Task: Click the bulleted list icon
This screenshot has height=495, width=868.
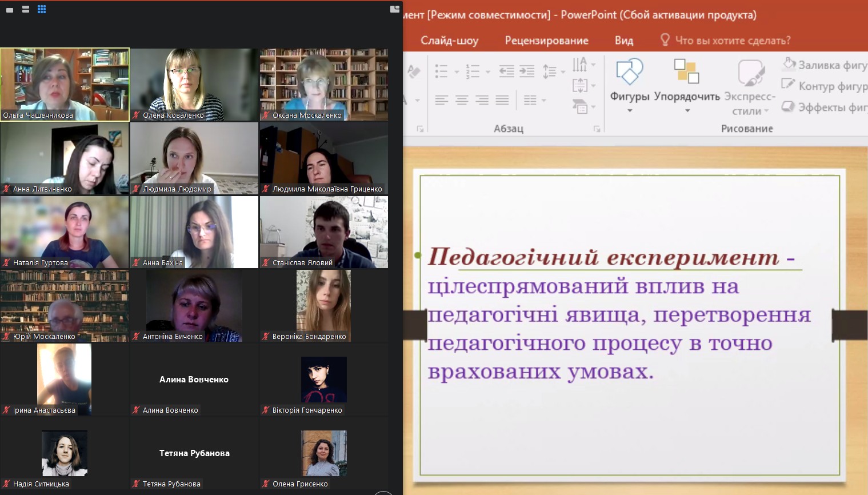Action: pos(441,71)
